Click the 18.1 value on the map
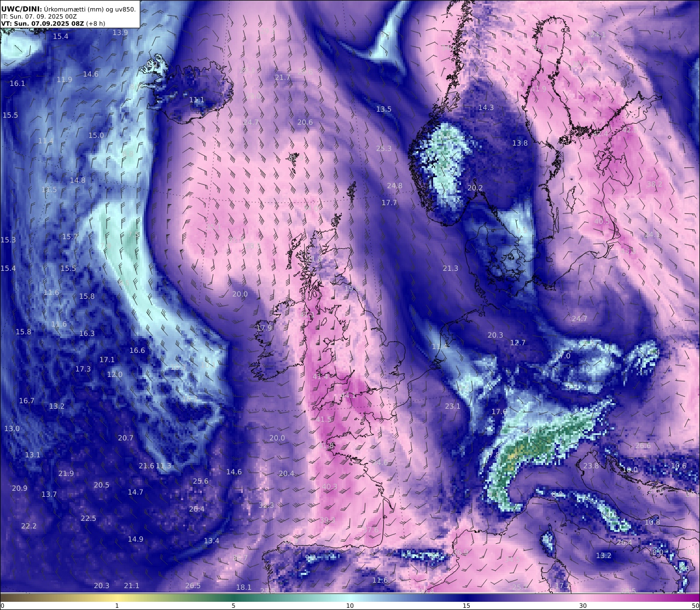 [244, 587]
